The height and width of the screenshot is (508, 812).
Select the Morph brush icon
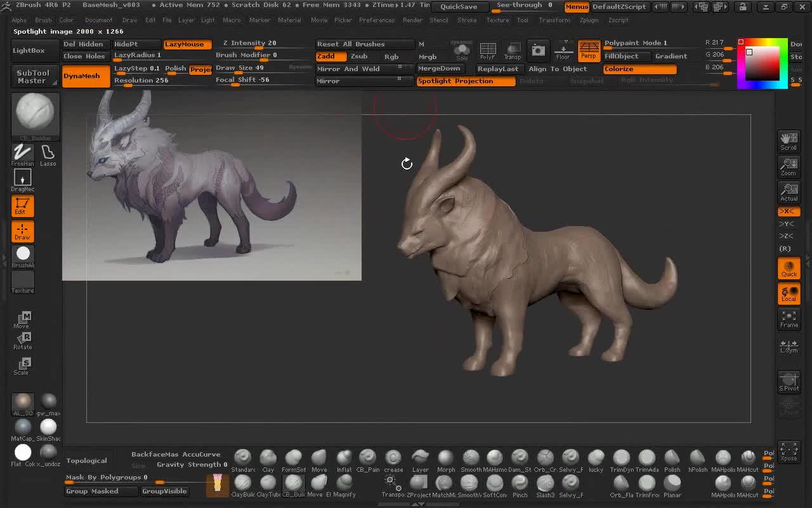pos(446,460)
